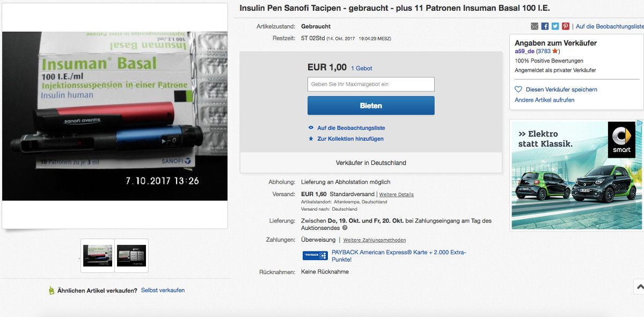The width and height of the screenshot is (644, 317).
Task: Select the second product thumbnail
Action: 131,256
